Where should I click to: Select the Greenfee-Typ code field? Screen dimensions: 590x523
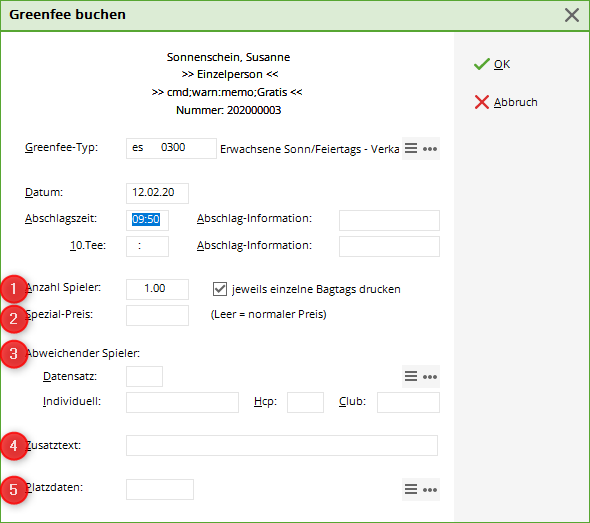pos(171,148)
